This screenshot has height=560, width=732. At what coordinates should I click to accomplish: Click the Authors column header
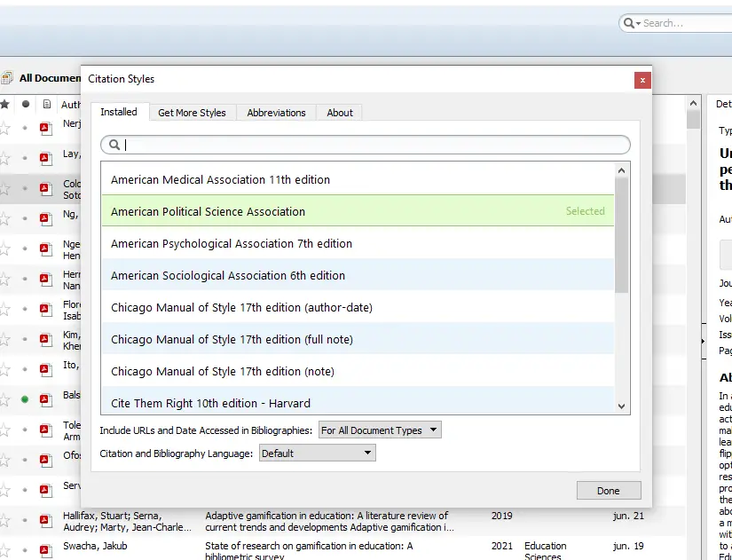click(x=70, y=105)
